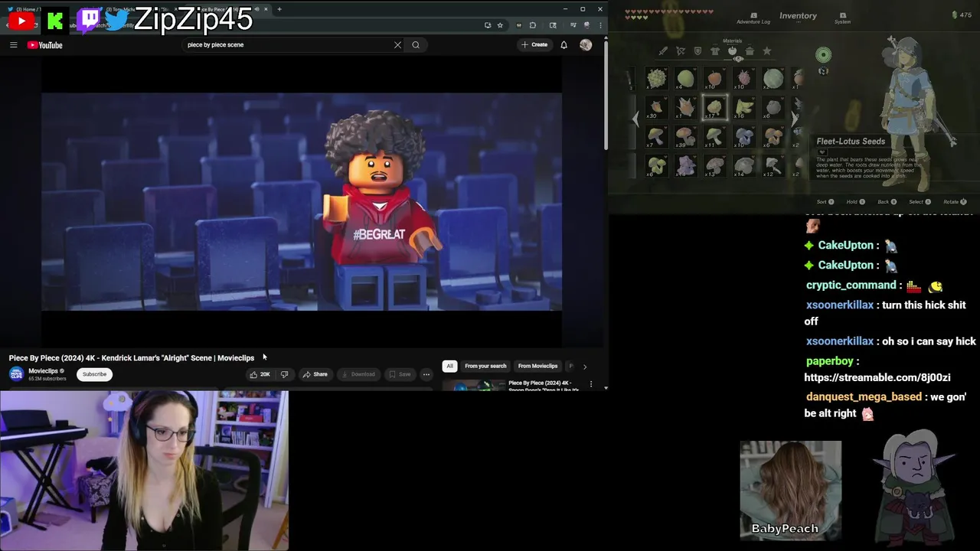Select the spiky durian item slot
This screenshot has height=551, width=980.
pyautogui.click(x=656, y=79)
